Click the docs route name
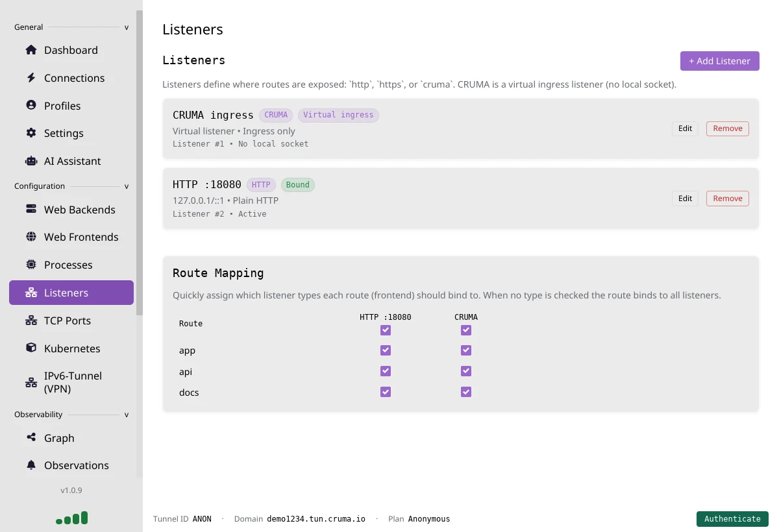This screenshot has width=779, height=532. [x=189, y=393]
